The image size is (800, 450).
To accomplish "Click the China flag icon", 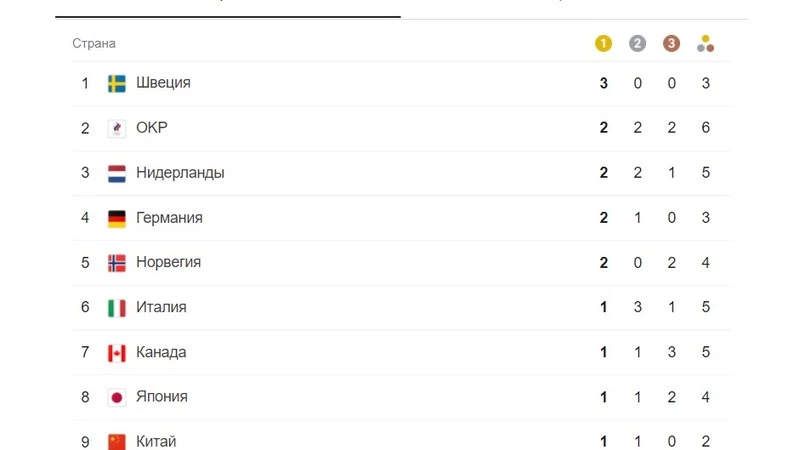I will pyautogui.click(x=117, y=441).
